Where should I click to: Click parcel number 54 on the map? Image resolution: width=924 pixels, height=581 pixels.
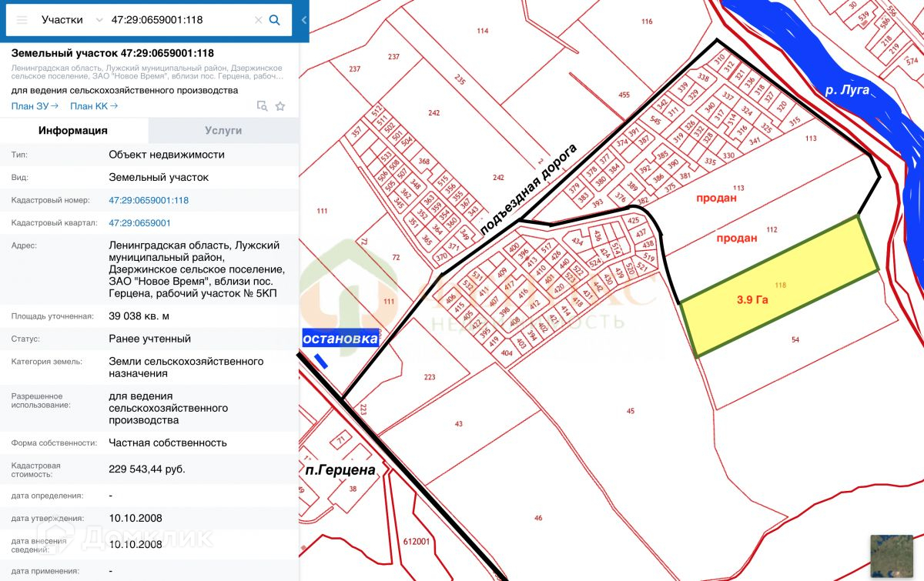point(795,339)
